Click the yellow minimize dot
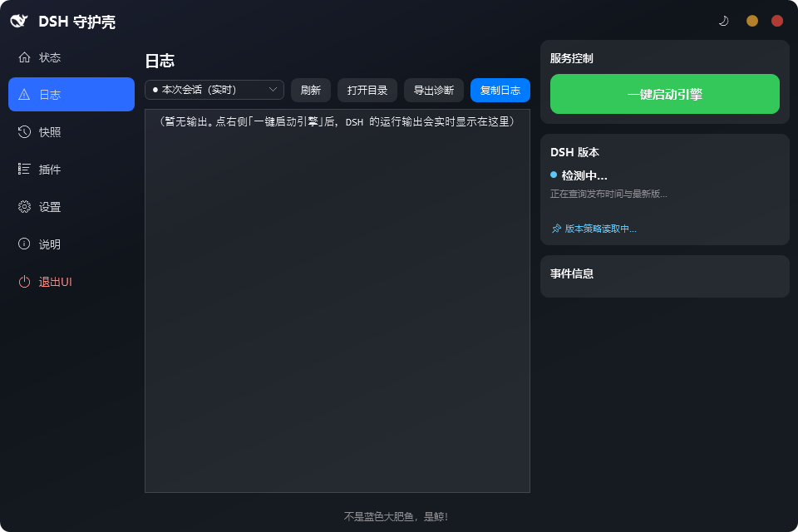The width and height of the screenshot is (798, 532). (752, 21)
